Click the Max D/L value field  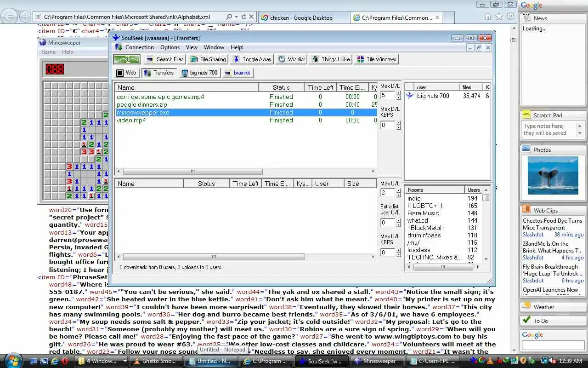(x=387, y=96)
